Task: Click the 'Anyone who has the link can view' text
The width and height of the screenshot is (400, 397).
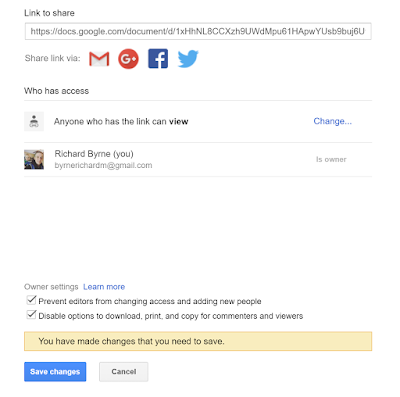Action: [x=121, y=121]
